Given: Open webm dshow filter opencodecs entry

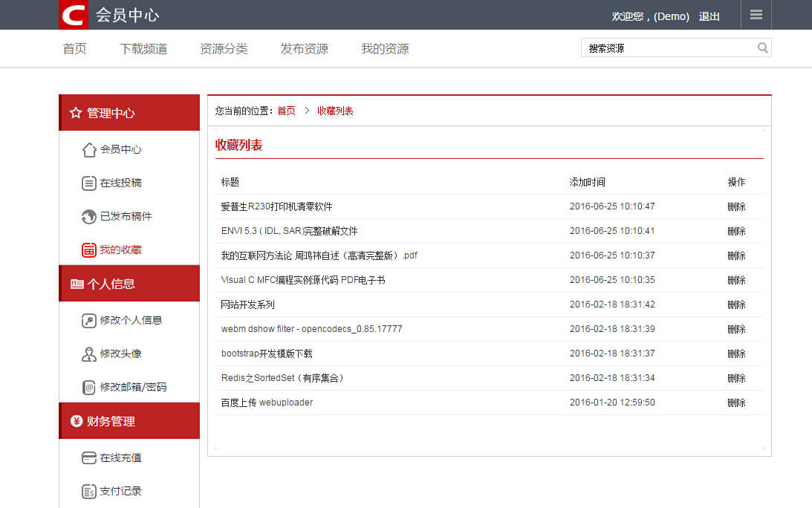Looking at the screenshot, I should click(x=312, y=329).
